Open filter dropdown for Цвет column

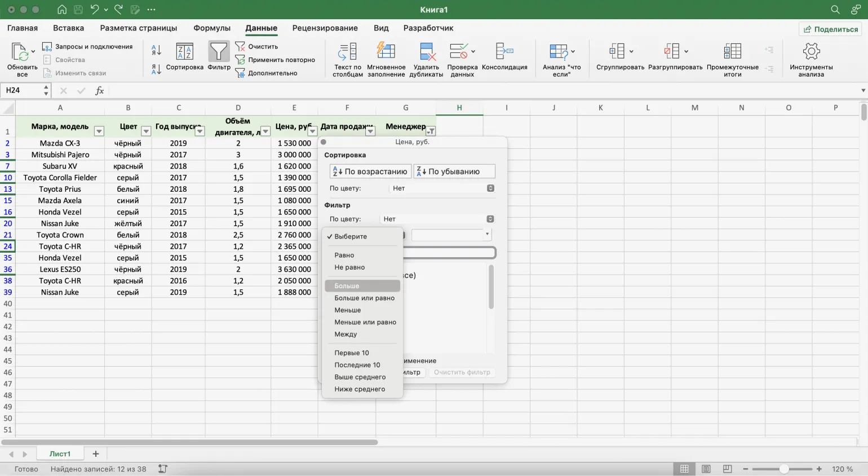[x=146, y=131]
